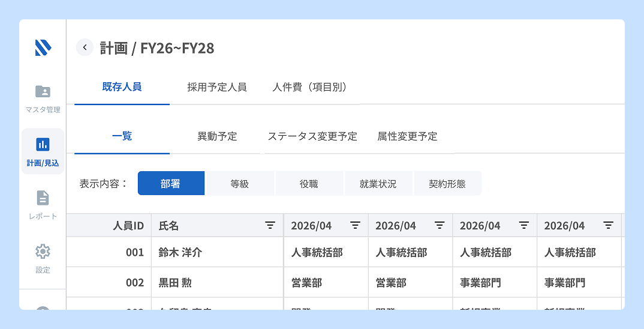Click the blue app logo in sidebar
This screenshot has height=329, width=644.
tap(43, 47)
